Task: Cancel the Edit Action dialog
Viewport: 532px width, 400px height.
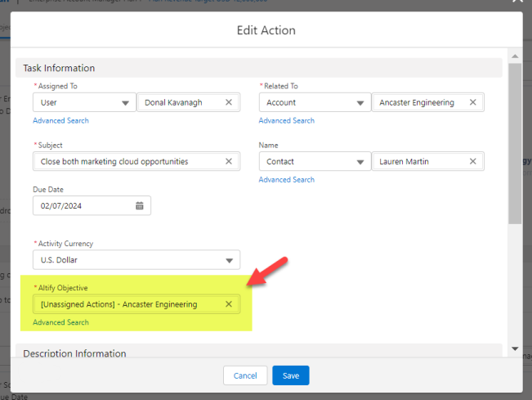Action: click(x=245, y=375)
